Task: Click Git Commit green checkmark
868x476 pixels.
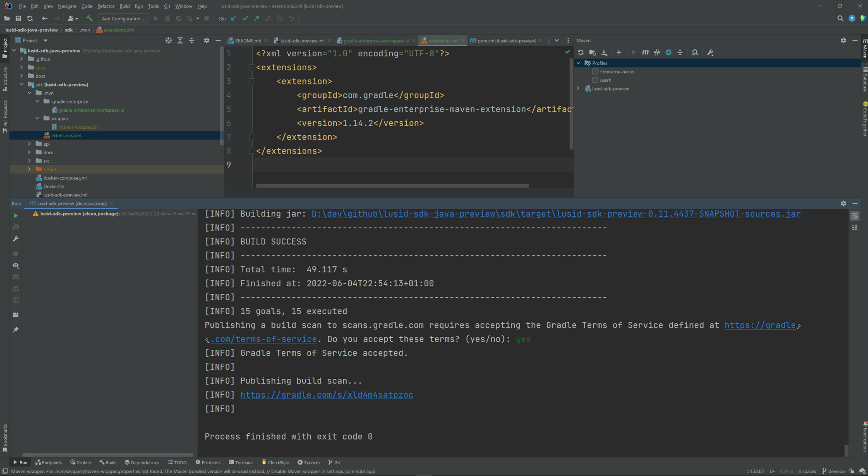Action: pos(245,18)
